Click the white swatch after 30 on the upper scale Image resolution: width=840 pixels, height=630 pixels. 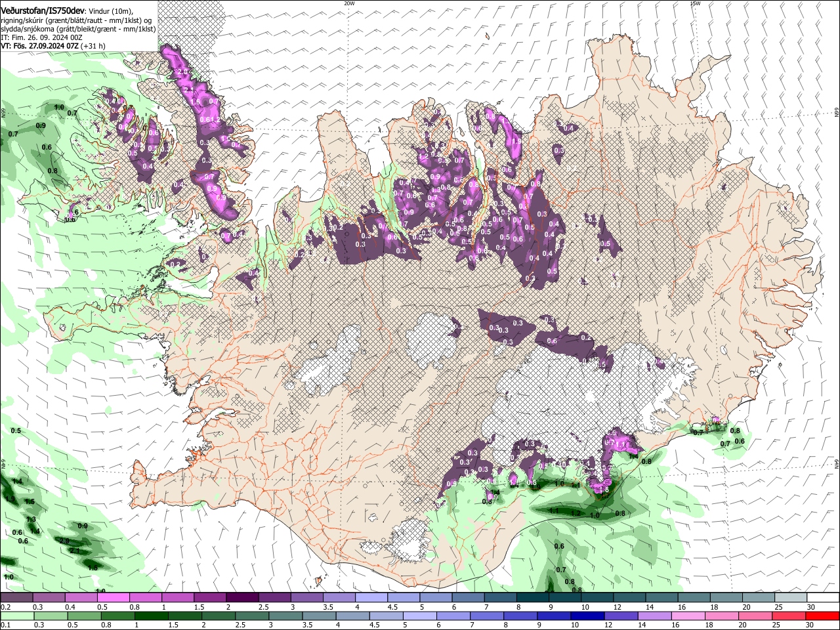824,598
